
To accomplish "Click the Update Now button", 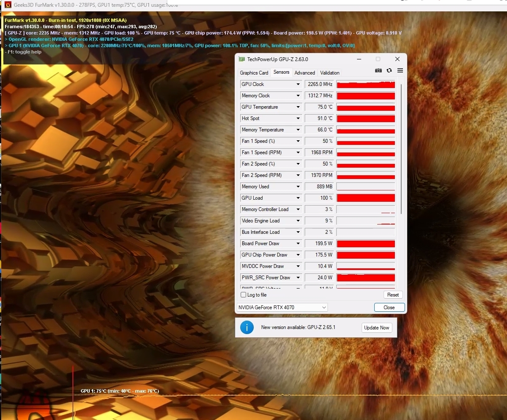I will pyautogui.click(x=377, y=328).
